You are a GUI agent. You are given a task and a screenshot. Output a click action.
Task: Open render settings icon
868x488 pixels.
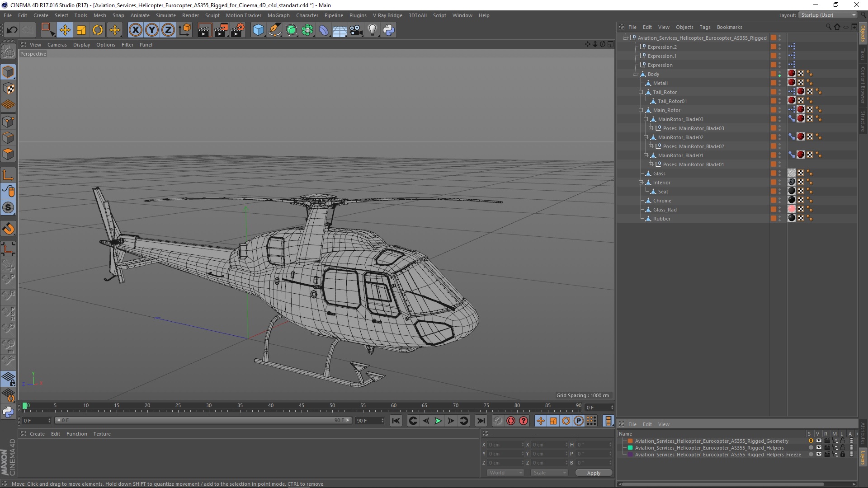pos(238,30)
